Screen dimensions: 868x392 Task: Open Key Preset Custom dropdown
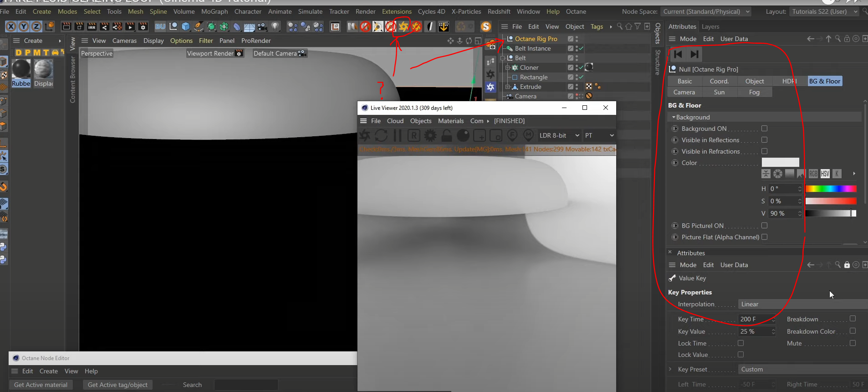point(803,369)
